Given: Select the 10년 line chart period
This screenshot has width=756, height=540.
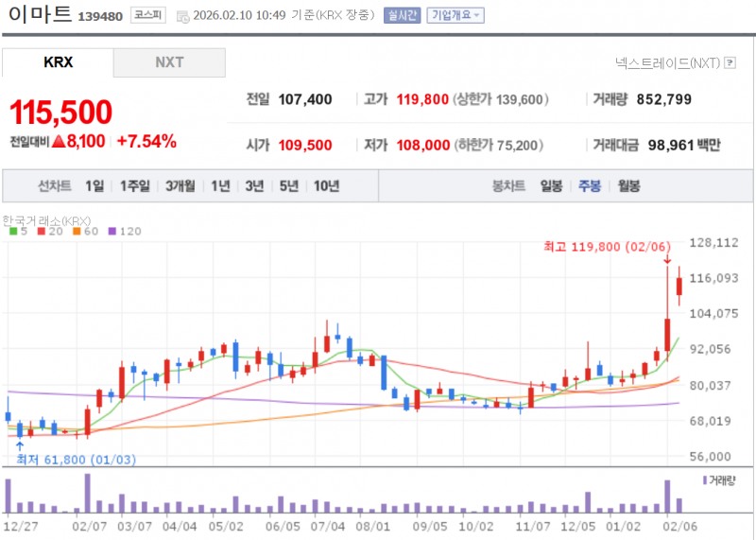Looking at the screenshot, I should coord(326,185).
